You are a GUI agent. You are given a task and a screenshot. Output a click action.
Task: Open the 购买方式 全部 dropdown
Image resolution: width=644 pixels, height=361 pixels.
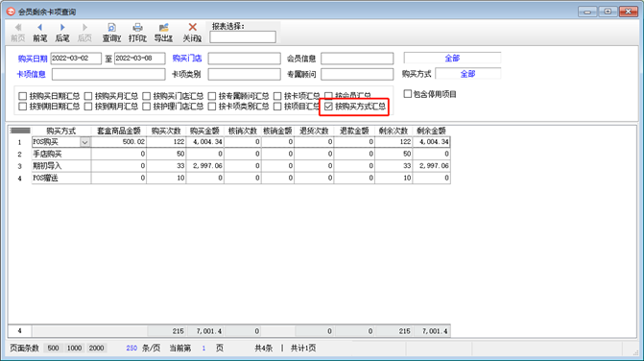[x=467, y=74]
